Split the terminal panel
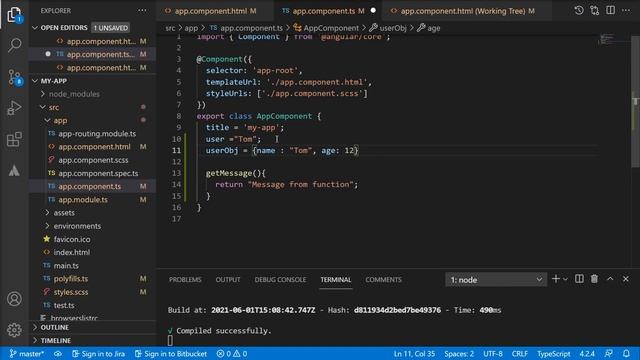 [579, 279]
